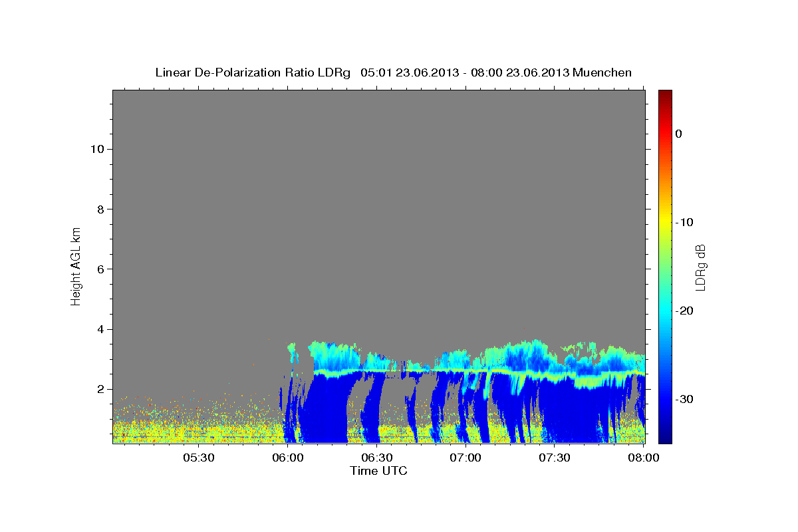Click the colorbar tick label '-10'
The image size is (798, 532).
click(684, 222)
